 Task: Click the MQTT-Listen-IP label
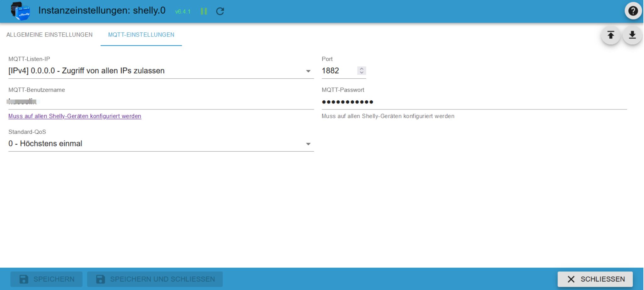(x=29, y=59)
